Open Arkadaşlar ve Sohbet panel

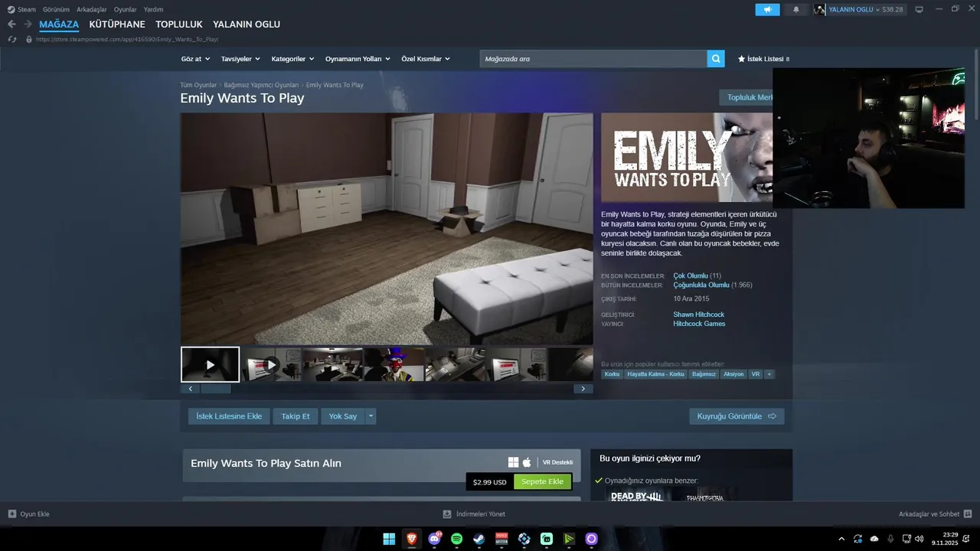pos(935,514)
